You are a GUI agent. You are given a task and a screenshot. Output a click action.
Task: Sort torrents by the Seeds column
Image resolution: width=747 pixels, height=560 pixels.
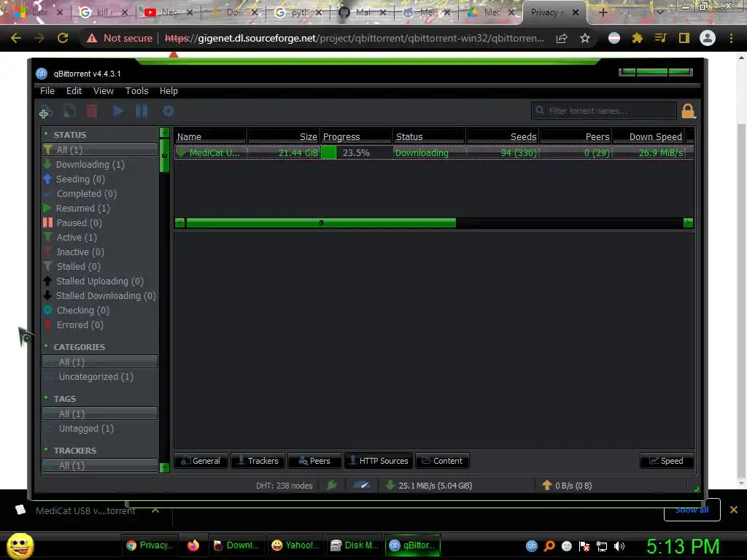pyautogui.click(x=503, y=136)
